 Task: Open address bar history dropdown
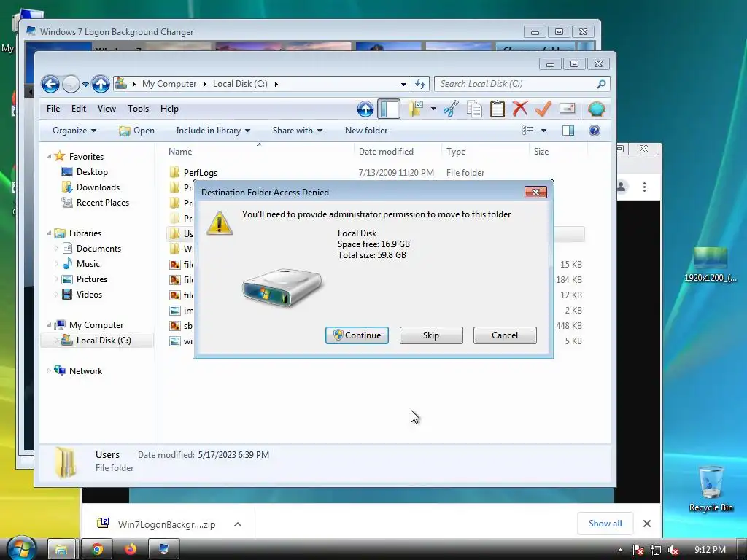pyautogui.click(x=403, y=85)
